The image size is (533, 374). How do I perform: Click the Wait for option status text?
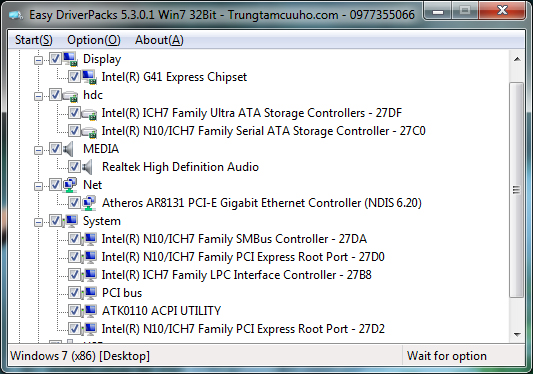pyautogui.click(x=447, y=356)
